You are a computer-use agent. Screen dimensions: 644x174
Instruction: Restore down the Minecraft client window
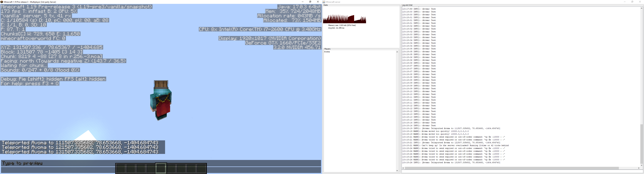310,2
